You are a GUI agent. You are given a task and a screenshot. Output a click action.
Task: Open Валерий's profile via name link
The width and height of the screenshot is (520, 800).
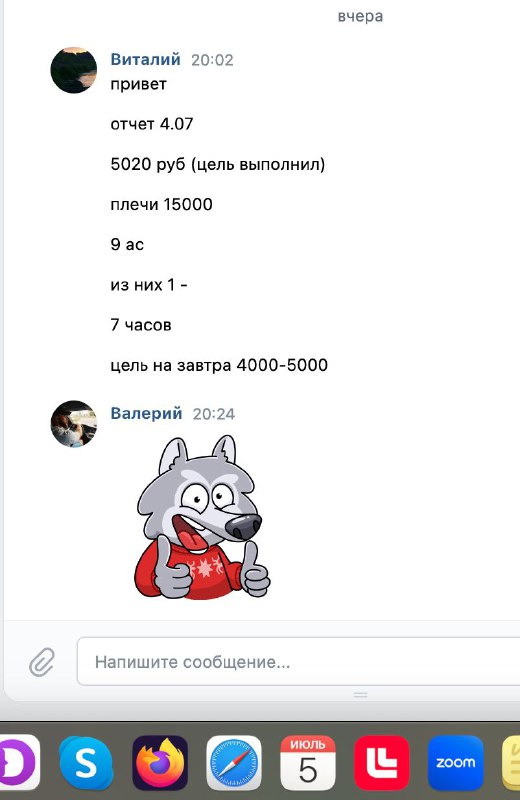pos(146,413)
